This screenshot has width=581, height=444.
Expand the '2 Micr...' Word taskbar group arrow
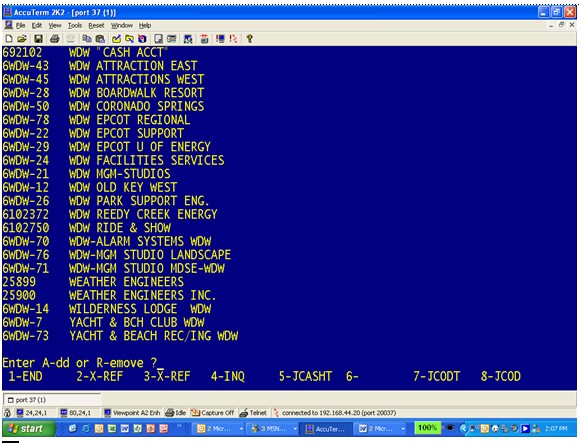pyautogui.click(x=403, y=429)
